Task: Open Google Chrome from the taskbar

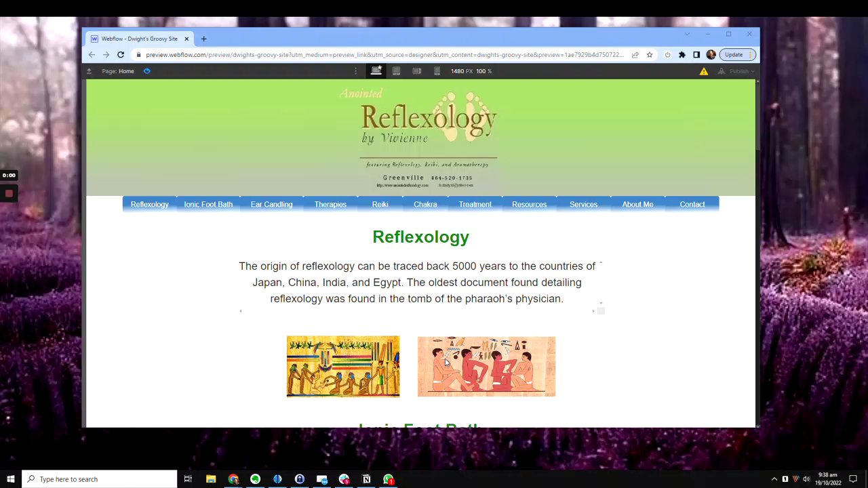Action: click(233, 479)
